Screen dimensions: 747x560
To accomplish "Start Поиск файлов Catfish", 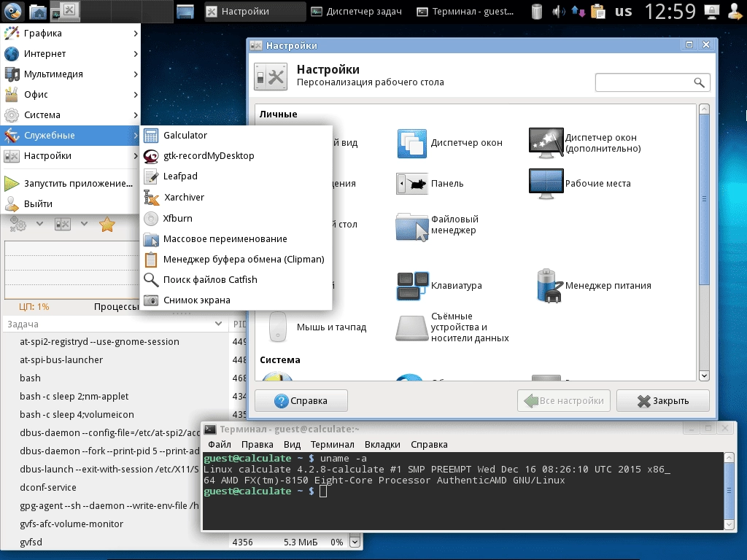I will [x=236, y=279].
